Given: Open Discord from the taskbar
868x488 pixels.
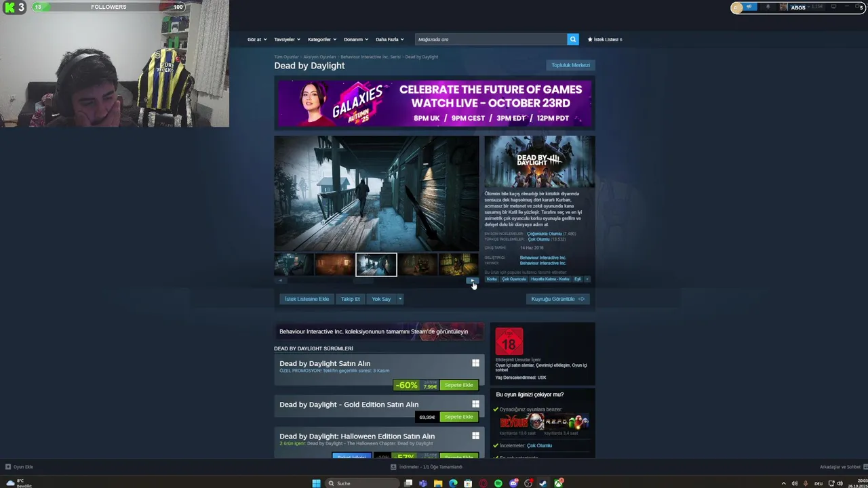Looking at the screenshot, I should pyautogui.click(x=513, y=483).
